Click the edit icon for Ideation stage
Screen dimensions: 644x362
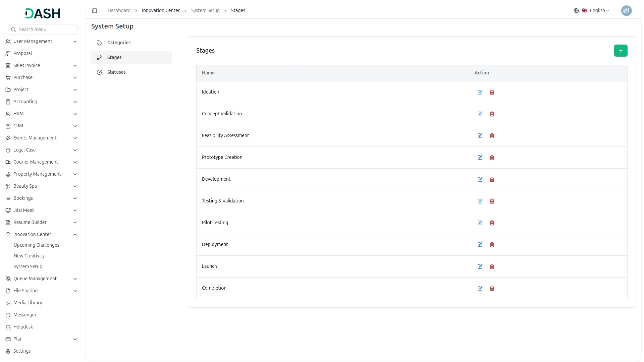480,92
